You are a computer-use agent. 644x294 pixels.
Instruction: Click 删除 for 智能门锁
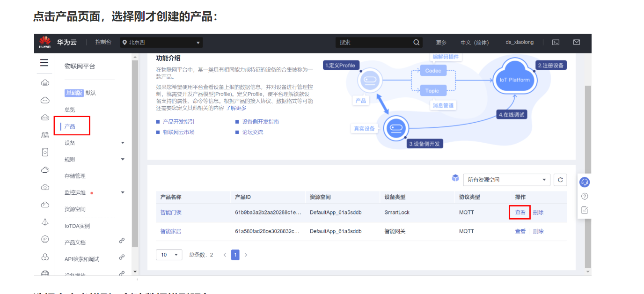(538, 213)
